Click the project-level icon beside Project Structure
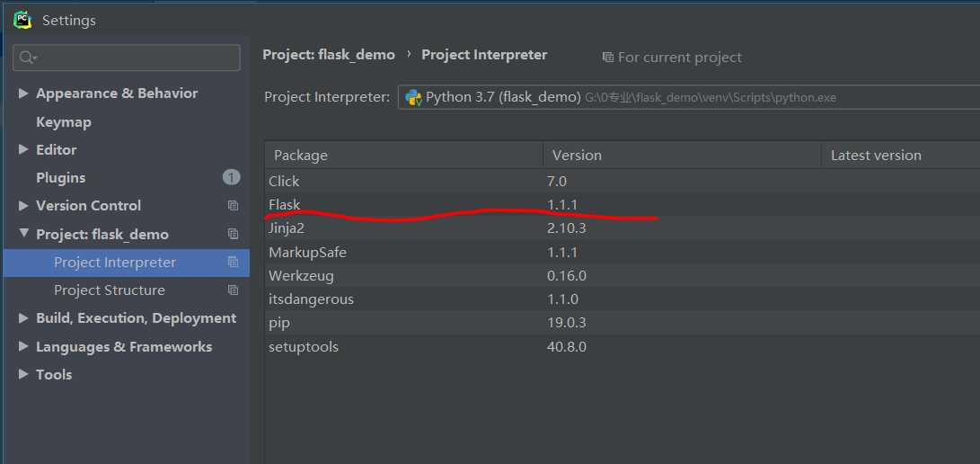 tap(234, 290)
